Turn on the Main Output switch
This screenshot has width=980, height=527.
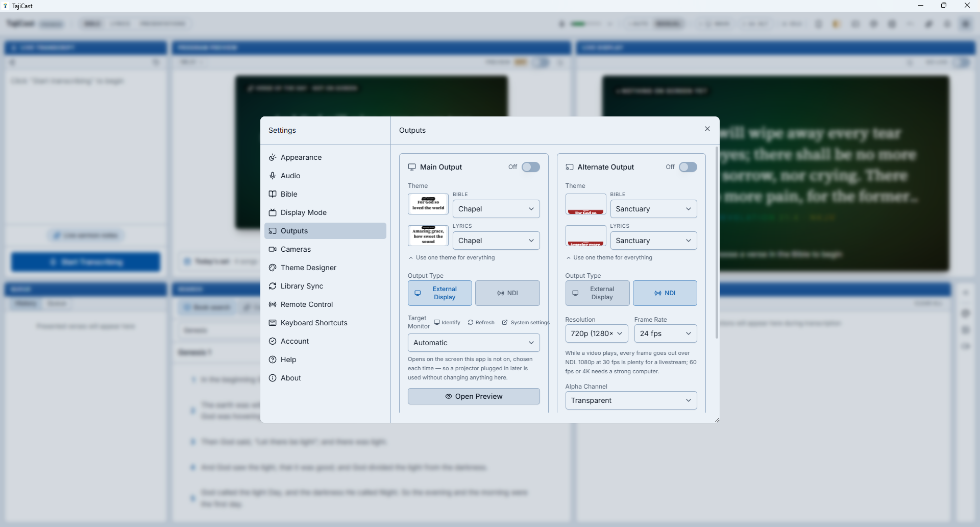pyautogui.click(x=531, y=167)
